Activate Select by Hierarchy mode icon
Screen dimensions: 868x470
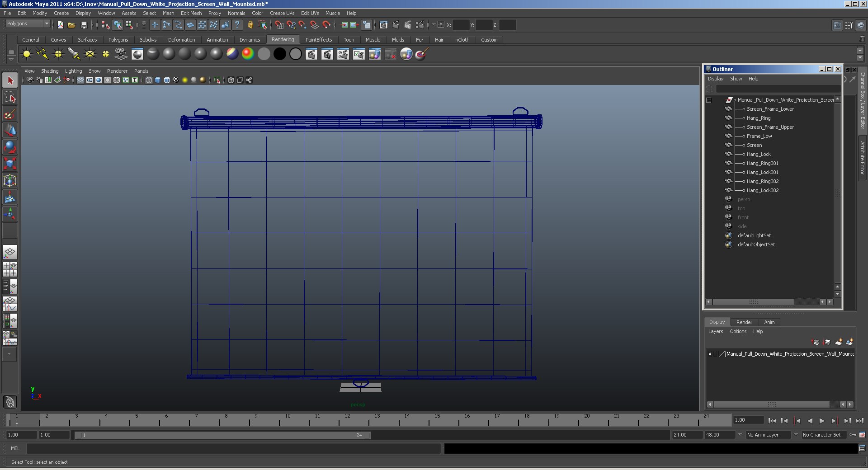pos(106,25)
